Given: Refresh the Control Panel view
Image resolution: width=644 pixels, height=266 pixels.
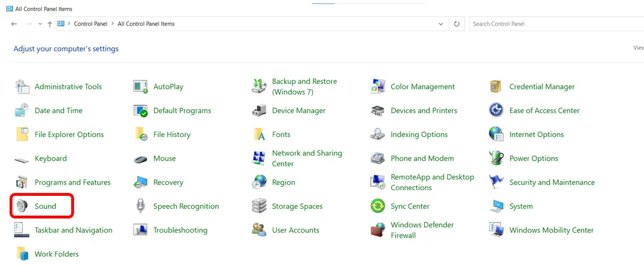Looking at the screenshot, I should coord(457,24).
